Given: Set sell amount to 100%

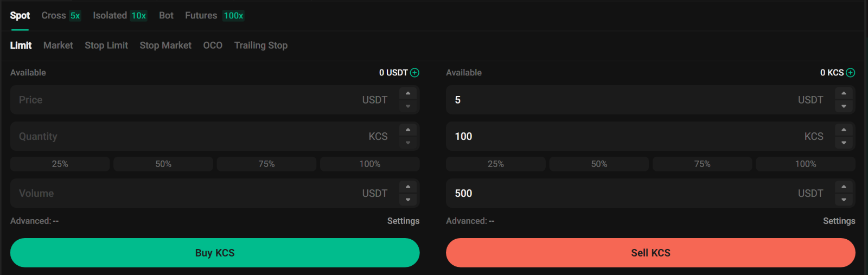Looking at the screenshot, I should (x=806, y=164).
